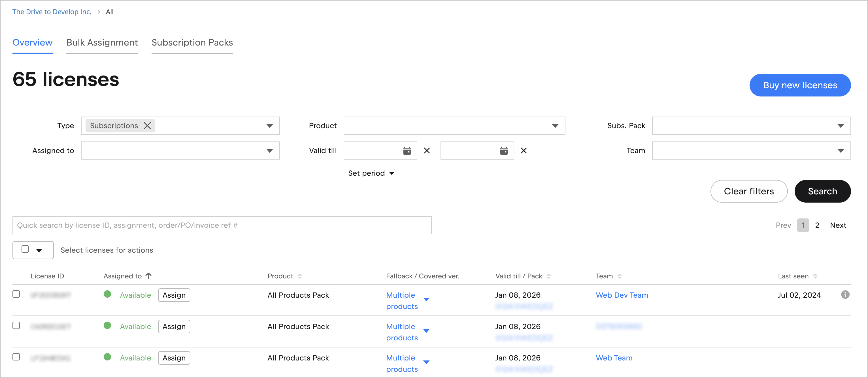Clear the second Valid till date field

click(x=524, y=151)
